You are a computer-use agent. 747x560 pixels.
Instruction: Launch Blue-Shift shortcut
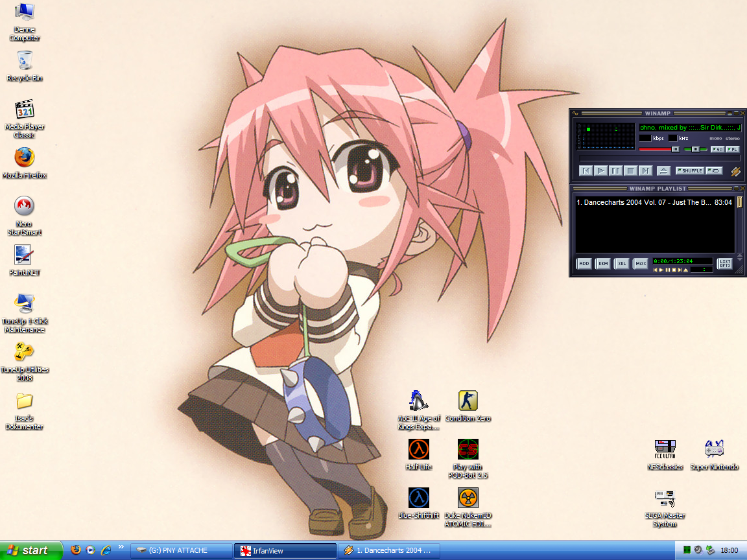click(419, 504)
